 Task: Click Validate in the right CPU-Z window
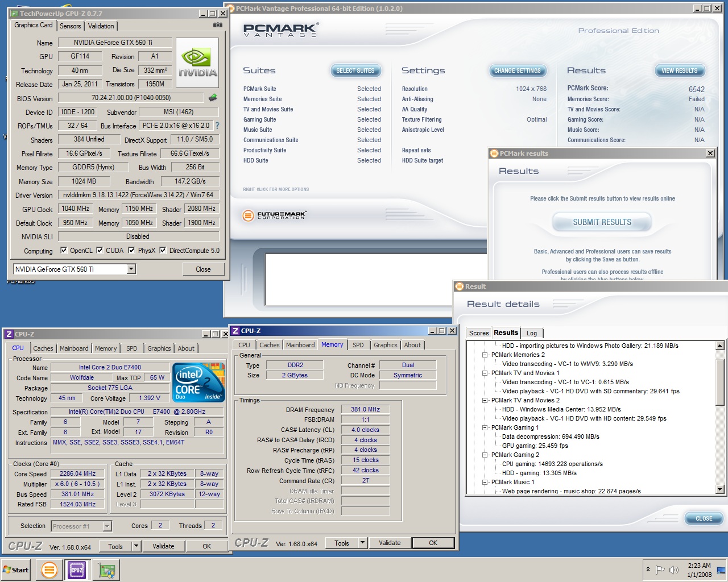pos(390,543)
